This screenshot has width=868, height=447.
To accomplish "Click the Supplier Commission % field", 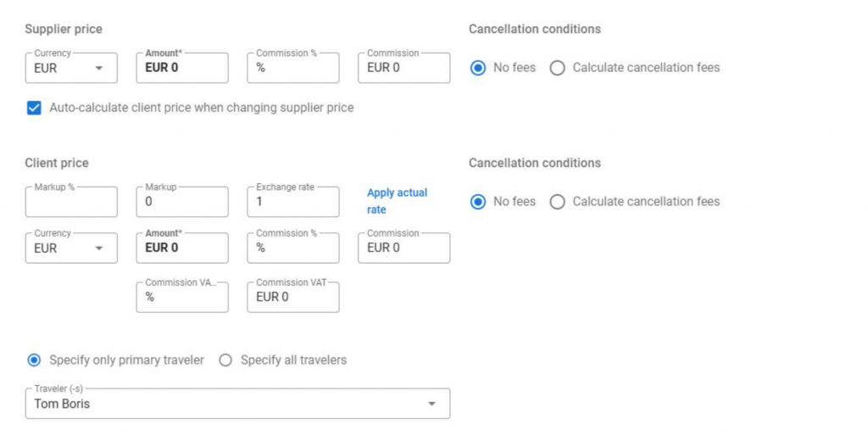I will 293,68.
